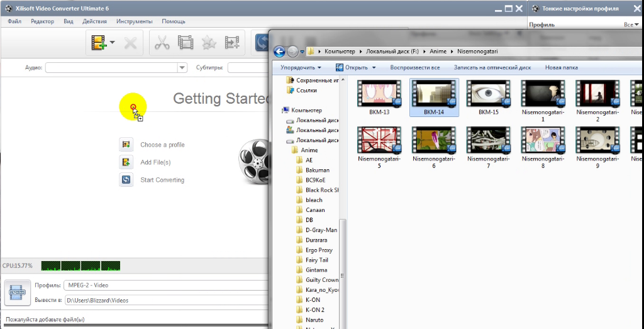Click the Add output profile icon
Screen dimensions: 644x329
[x=232, y=42]
